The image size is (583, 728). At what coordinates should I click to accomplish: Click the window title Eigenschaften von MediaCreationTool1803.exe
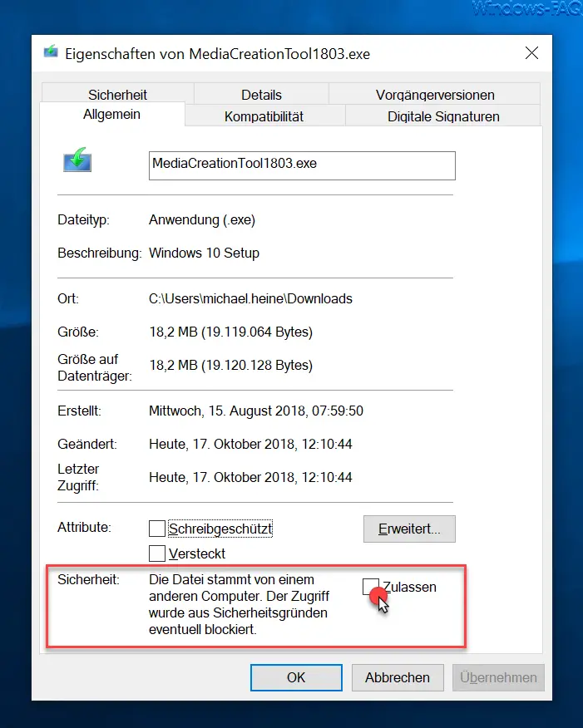pos(217,54)
